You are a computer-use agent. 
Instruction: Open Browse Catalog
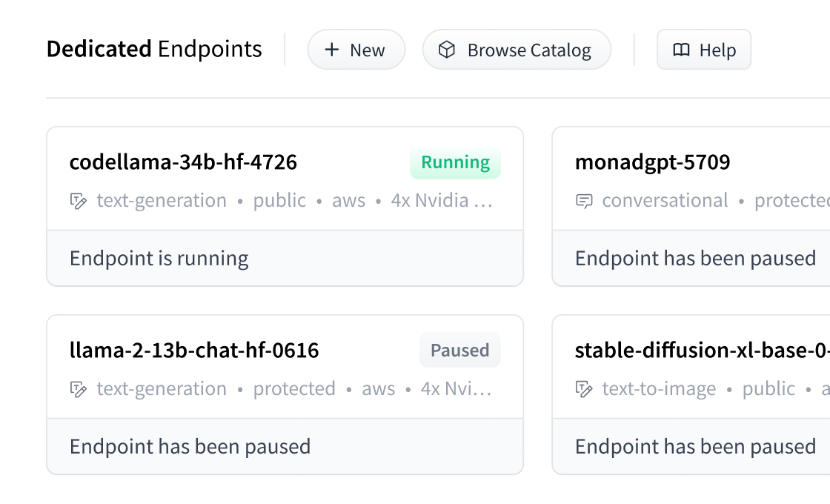pyautogui.click(x=517, y=49)
